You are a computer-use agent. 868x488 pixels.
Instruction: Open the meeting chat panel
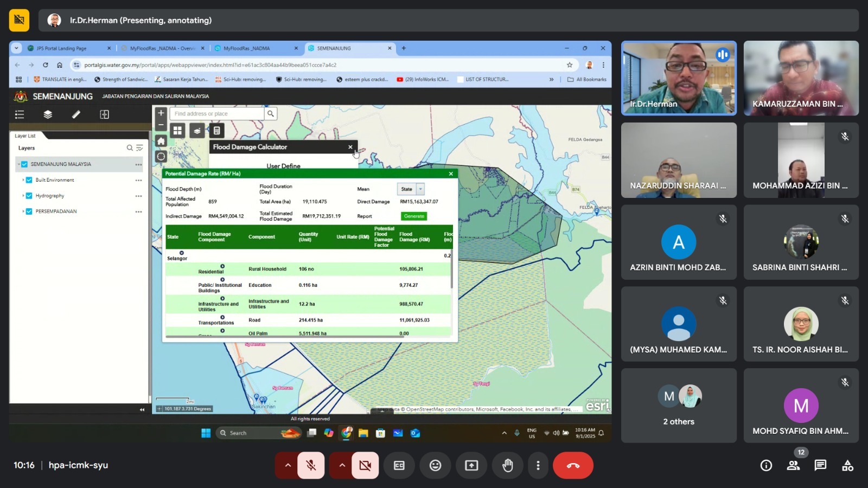(820, 465)
